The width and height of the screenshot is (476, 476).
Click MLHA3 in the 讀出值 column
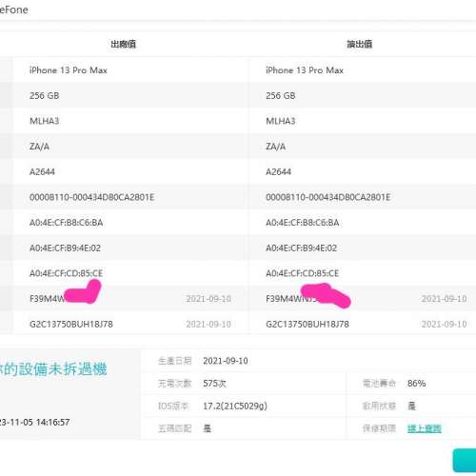coord(281,121)
